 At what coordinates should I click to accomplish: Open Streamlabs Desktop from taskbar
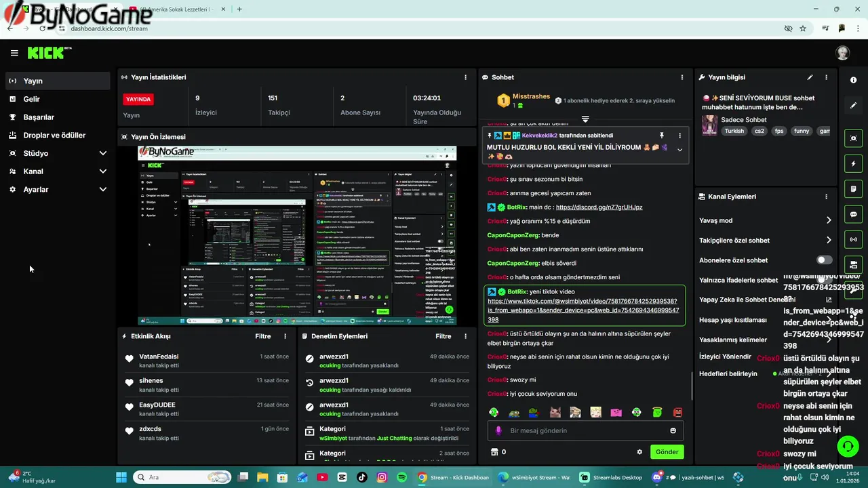pyautogui.click(x=611, y=477)
